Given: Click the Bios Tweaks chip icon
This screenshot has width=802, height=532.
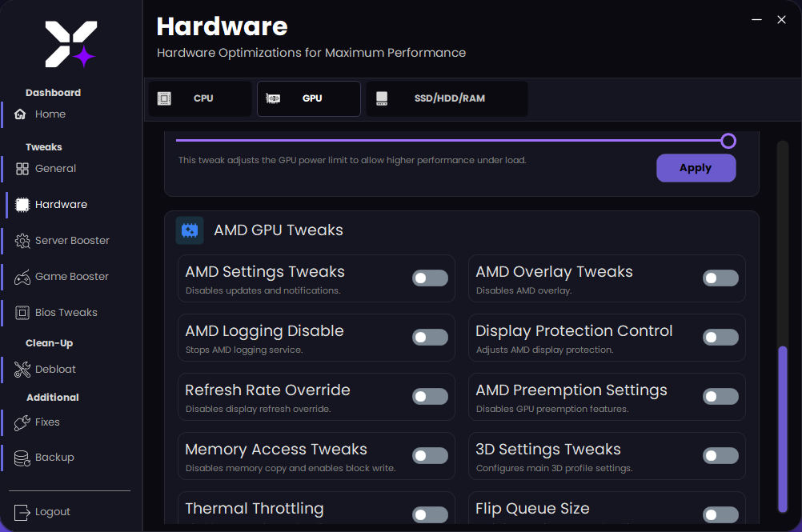Looking at the screenshot, I should pos(22,313).
